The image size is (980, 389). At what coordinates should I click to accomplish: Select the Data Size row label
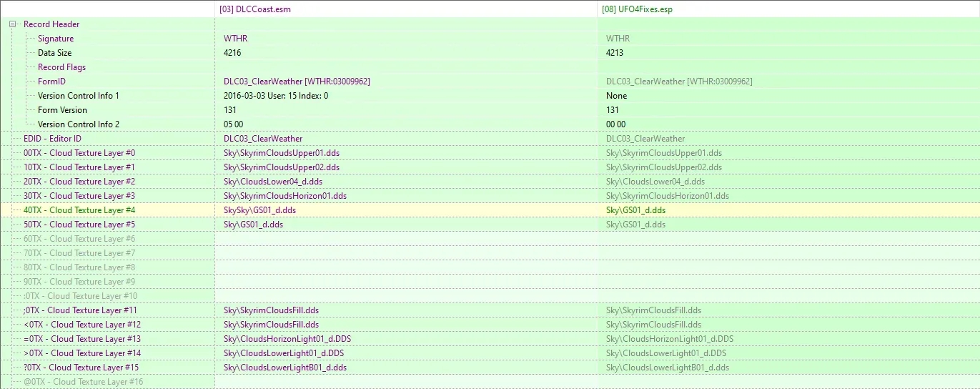click(x=54, y=53)
